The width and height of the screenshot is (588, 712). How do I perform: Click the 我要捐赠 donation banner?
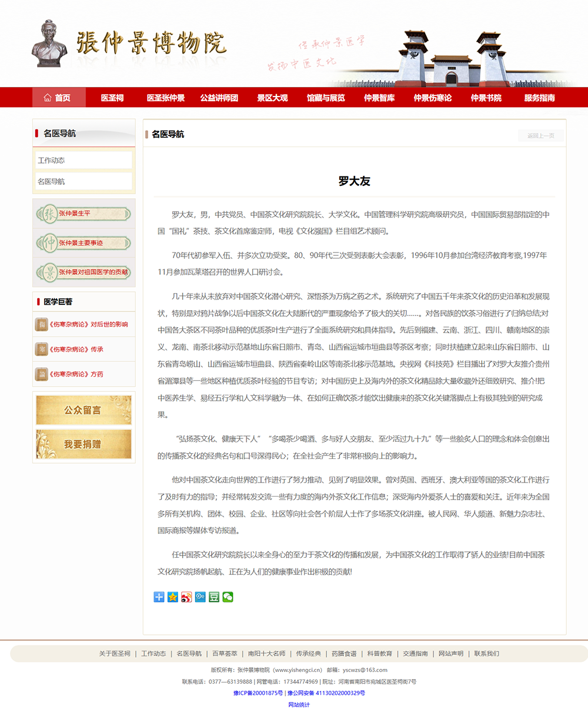click(83, 445)
